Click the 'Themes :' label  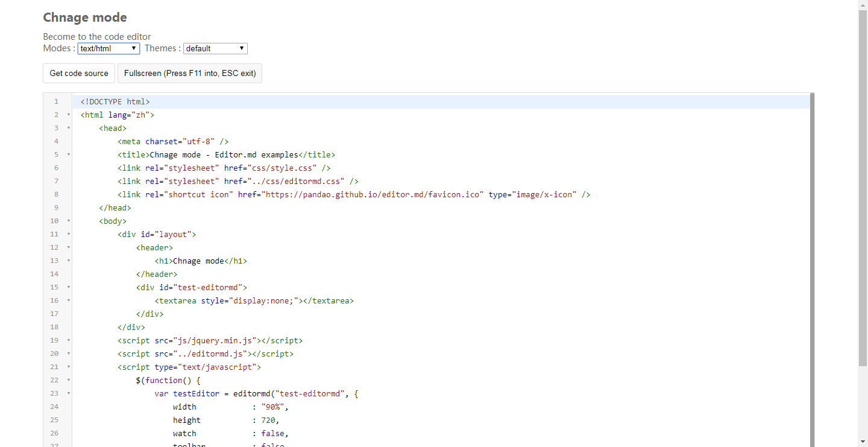[162, 48]
